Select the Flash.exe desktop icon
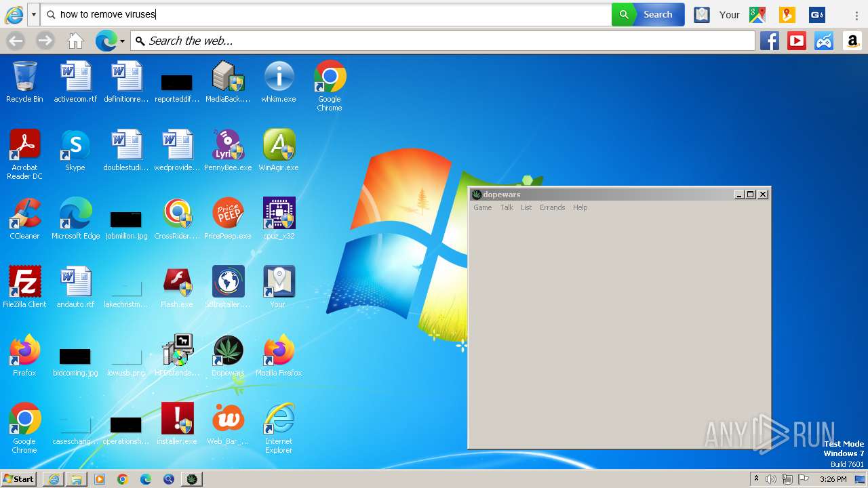 [177, 287]
